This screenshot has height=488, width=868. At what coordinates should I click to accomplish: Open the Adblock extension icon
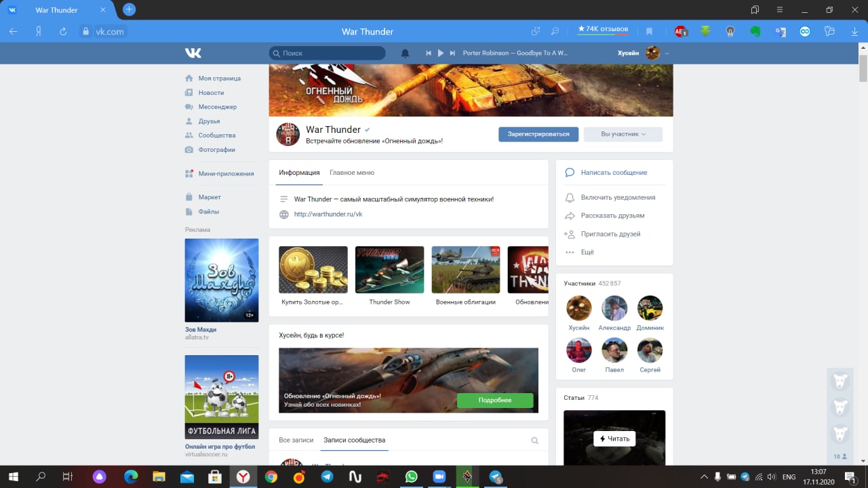click(681, 31)
